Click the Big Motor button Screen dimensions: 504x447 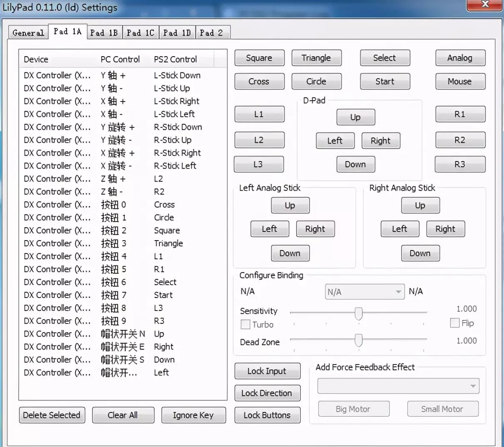[x=354, y=409]
